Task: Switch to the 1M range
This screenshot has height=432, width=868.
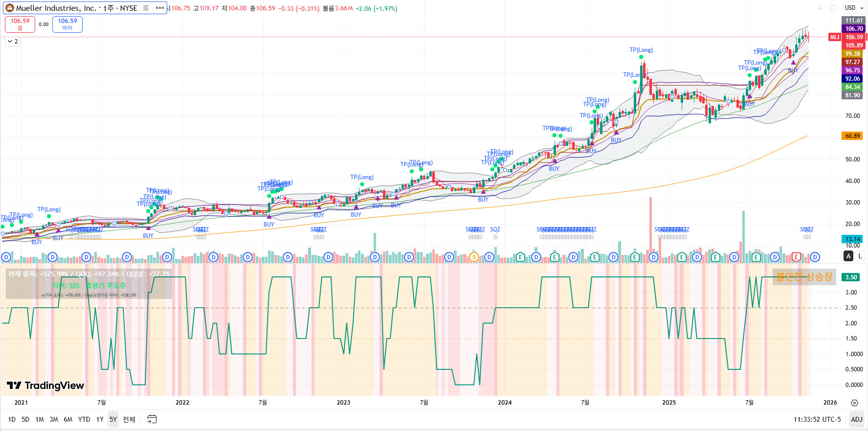Action: (40, 419)
